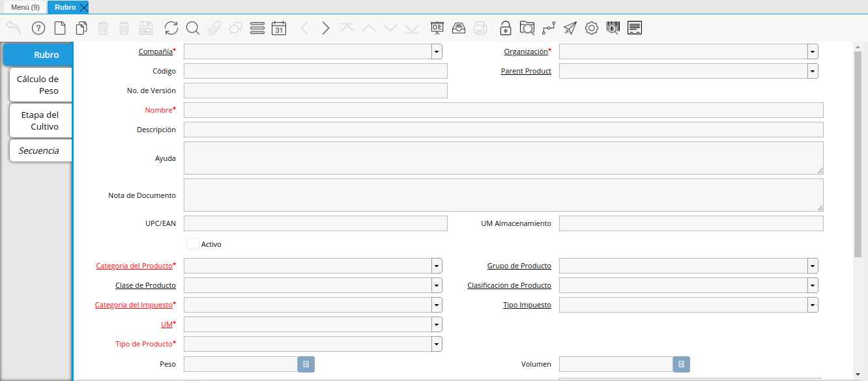
Task: Expand the Tipo de Producto dropdown
Action: click(x=436, y=344)
